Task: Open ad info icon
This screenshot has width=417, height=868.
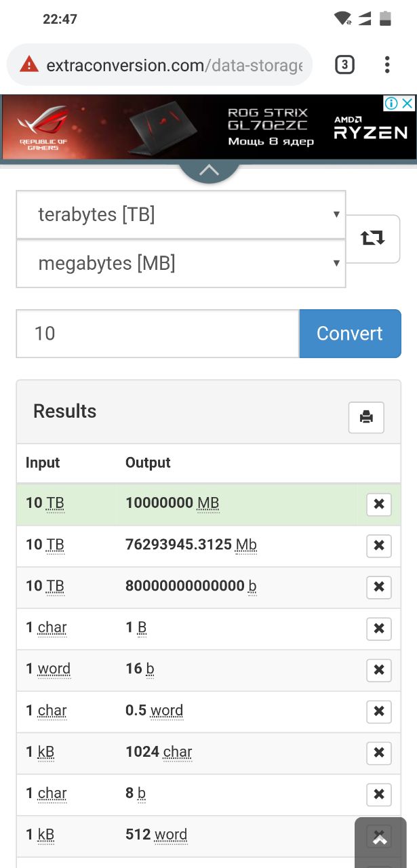Action: [391, 104]
